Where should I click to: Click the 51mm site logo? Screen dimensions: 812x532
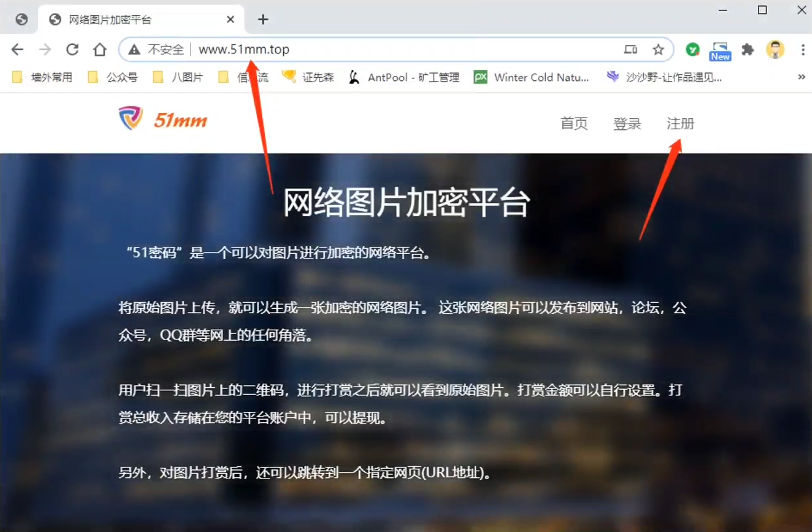point(163,119)
